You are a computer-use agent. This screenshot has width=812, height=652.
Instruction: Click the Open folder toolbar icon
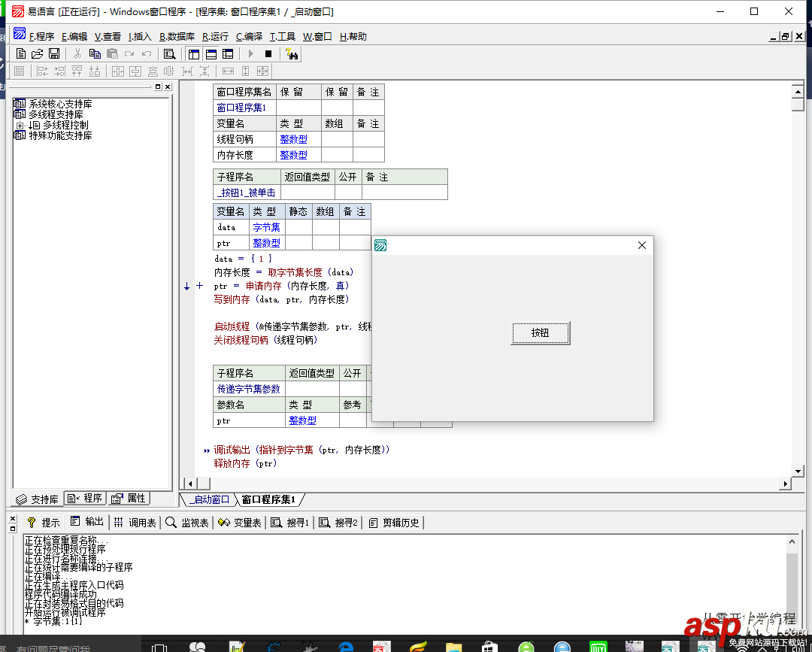point(37,54)
